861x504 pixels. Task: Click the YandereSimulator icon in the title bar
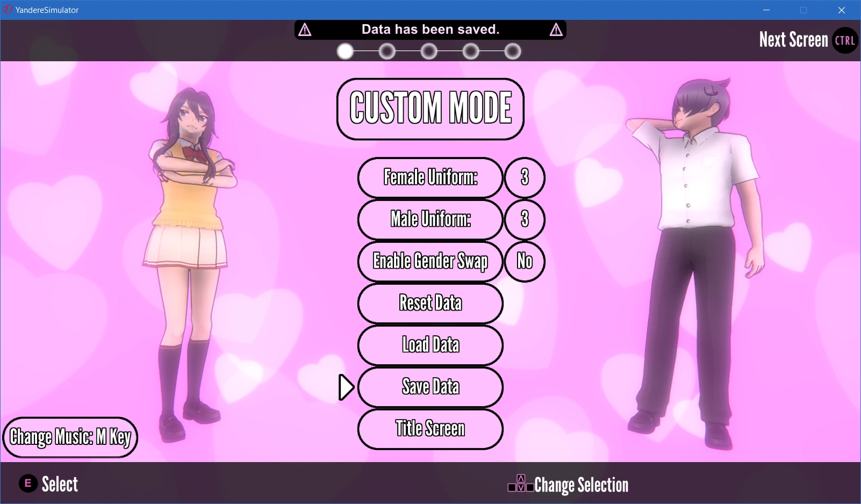pyautogui.click(x=8, y=10)
